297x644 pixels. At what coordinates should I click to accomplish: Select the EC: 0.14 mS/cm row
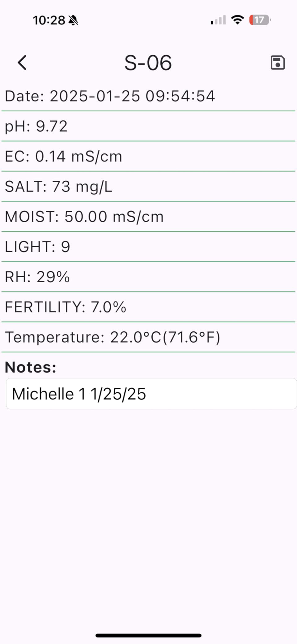click(x=148, y=156)
